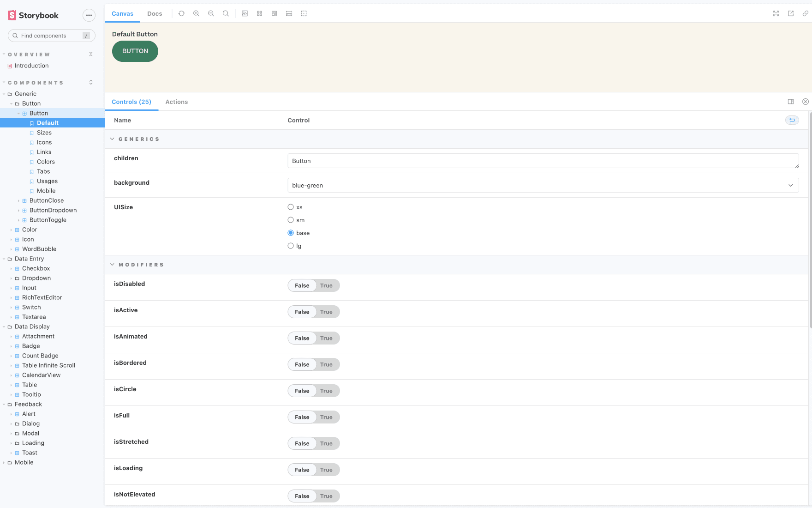The height and width of the screenshot is (508, 812).
Task: Toggle the grid overlay icon
Action: [259, 13]
